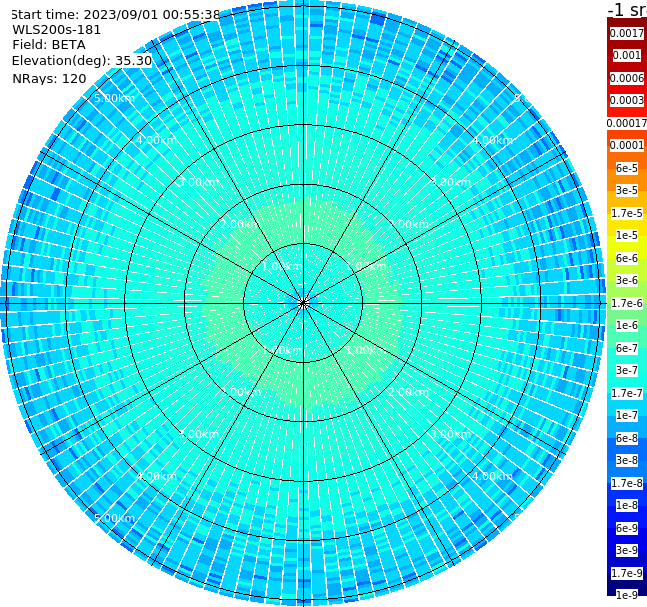Screen dimensions: 647x607
Task: Click the 1e-9 colorbar tick label
Action: (627, 595)
